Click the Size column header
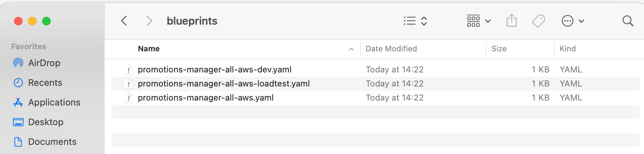This screenshot has width=644, height=154. tap(499, 49)
